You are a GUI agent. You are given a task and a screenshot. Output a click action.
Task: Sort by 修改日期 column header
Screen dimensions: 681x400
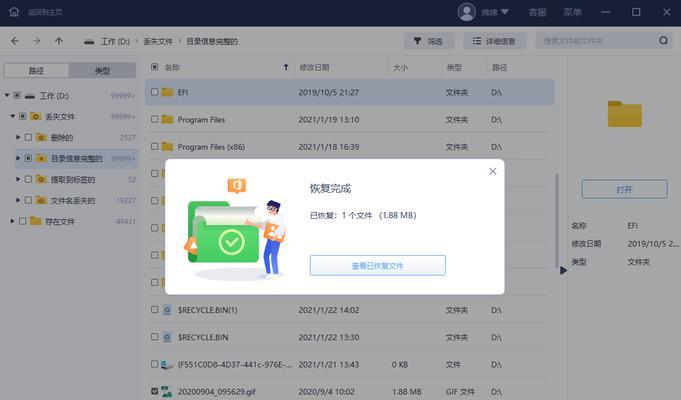314,67
